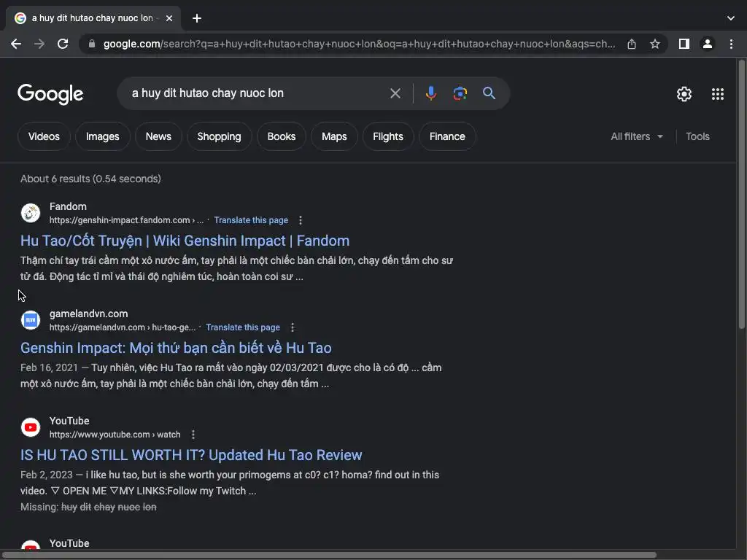Translate the Fandom result page
This screenshot has width=747, height=560.
coord(251,220)
